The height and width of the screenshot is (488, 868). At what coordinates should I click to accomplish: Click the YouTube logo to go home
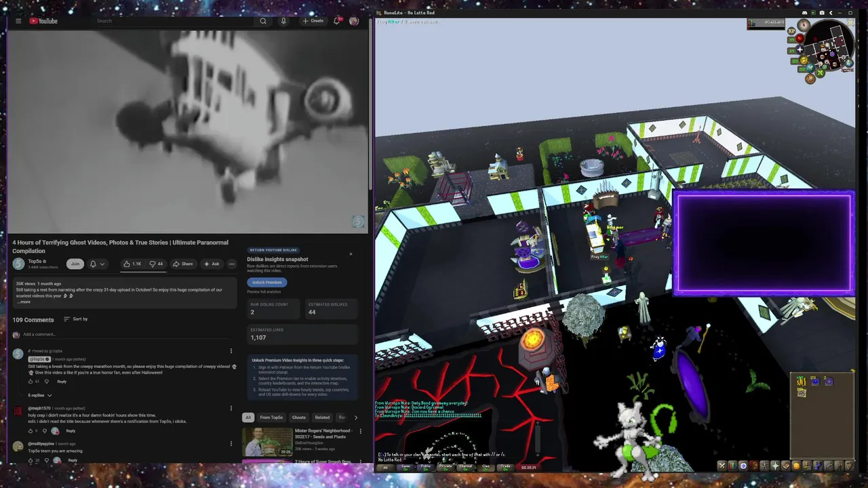[43, 21]
